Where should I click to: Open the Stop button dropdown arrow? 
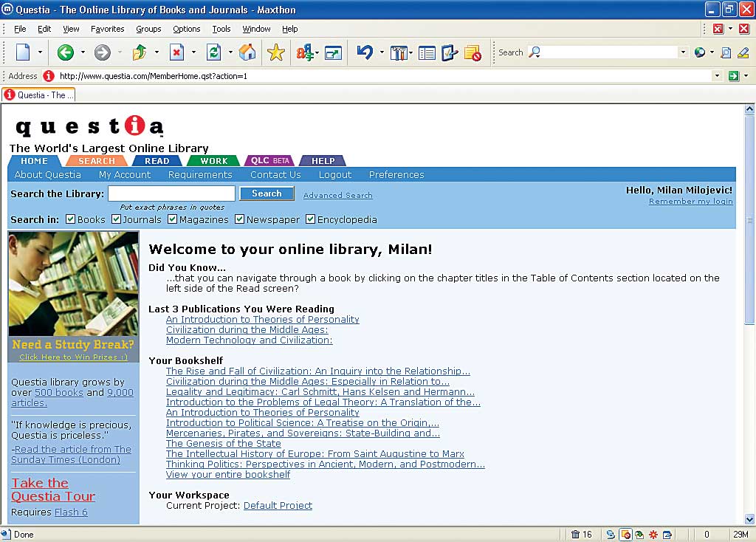[194, 52]
